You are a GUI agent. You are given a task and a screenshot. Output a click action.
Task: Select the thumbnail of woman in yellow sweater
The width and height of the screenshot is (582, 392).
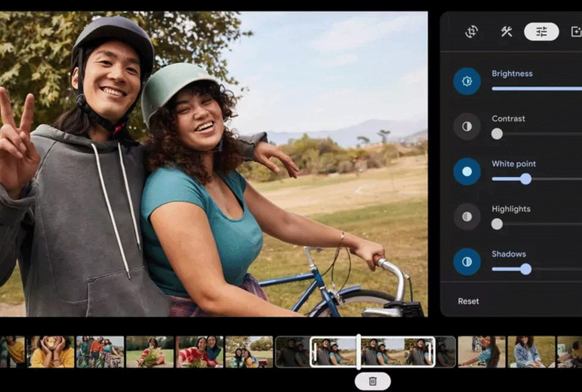51,352
